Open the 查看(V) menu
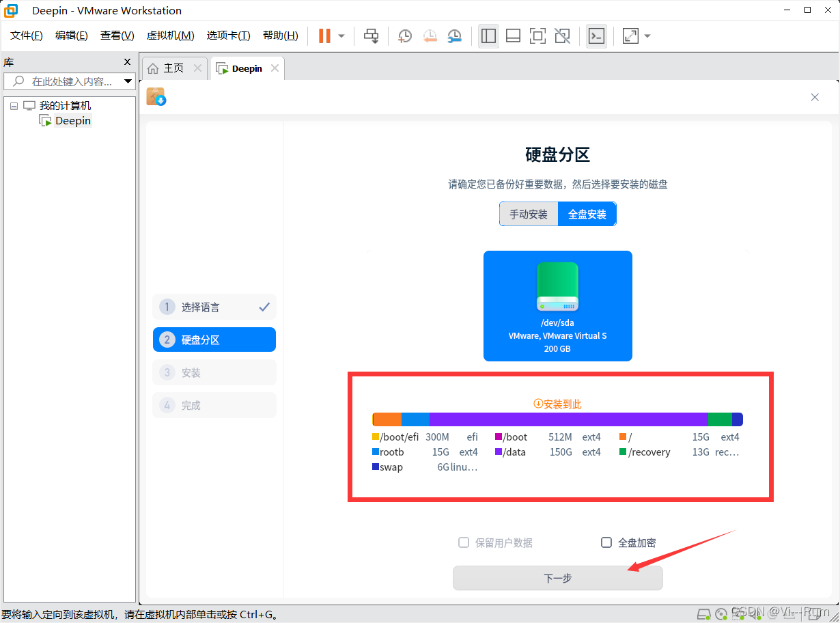The height and width of the screenshot is (623, 840). 117,36
